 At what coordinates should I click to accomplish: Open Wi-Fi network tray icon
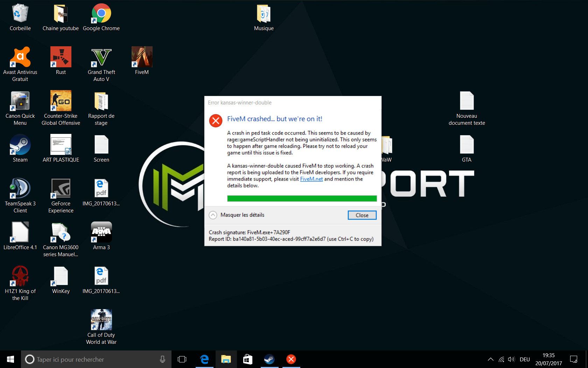coord(502,359)
